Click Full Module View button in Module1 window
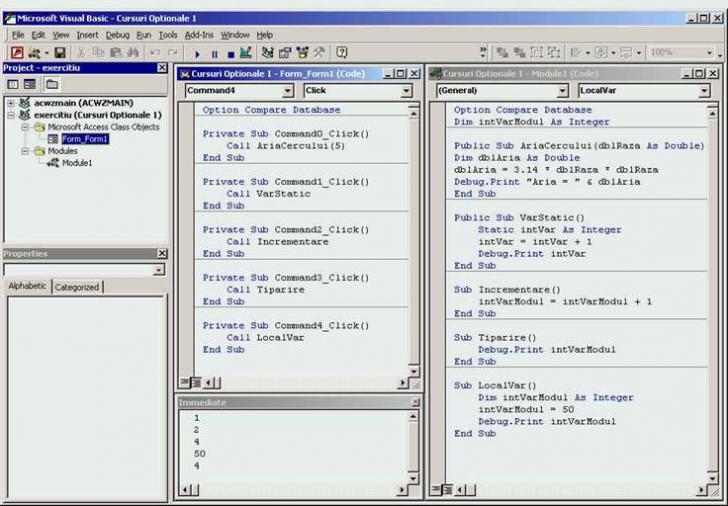This screenshot has width=728, height=506. (448, 489)
